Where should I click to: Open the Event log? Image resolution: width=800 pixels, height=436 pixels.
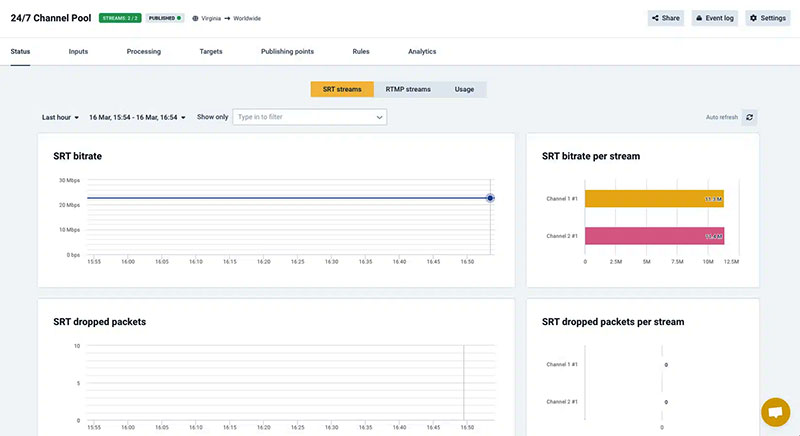715,18
